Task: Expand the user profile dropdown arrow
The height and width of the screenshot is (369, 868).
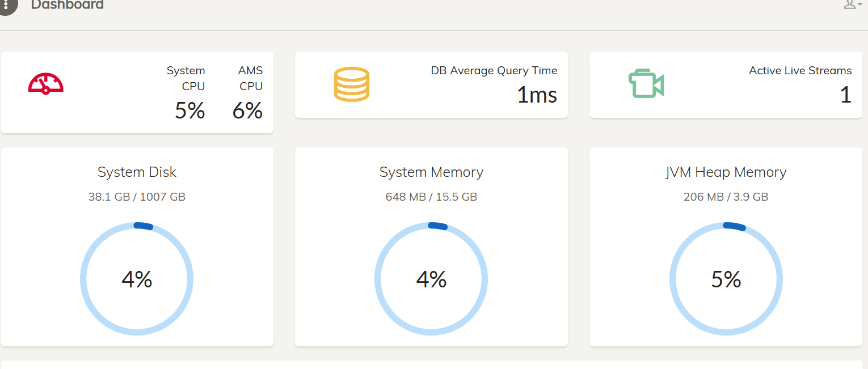Action: pos(860,4)
